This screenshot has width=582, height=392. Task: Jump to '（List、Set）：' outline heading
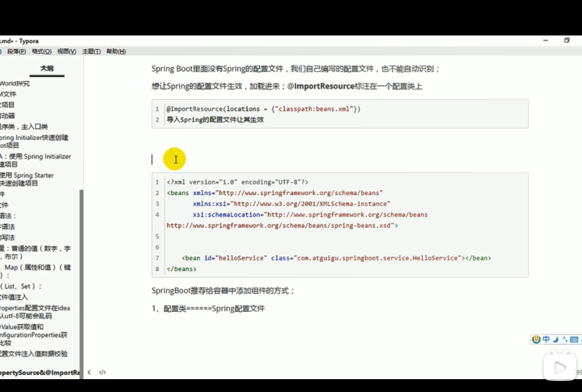point(21,286)
